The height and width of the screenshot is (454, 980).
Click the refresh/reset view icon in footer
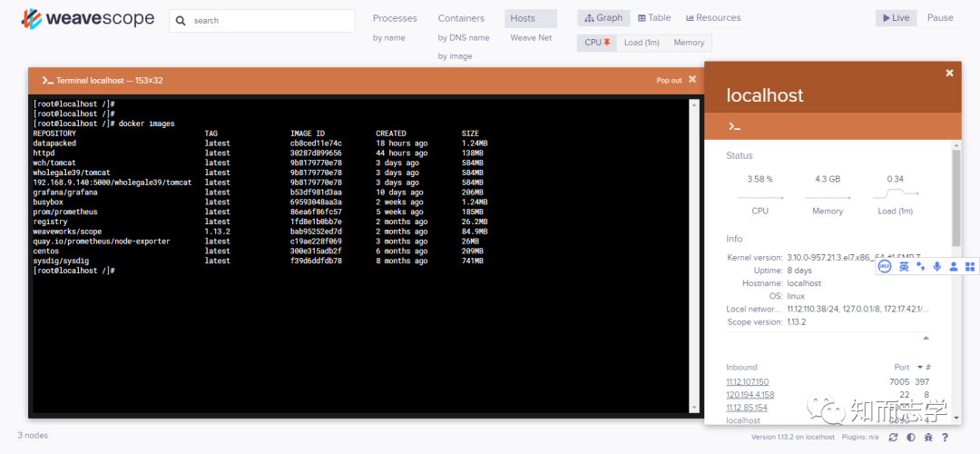893,437
